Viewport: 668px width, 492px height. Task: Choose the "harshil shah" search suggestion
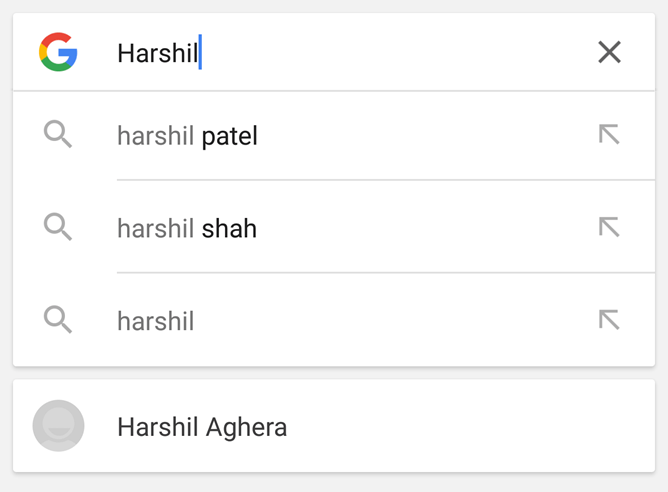[187, 229]
